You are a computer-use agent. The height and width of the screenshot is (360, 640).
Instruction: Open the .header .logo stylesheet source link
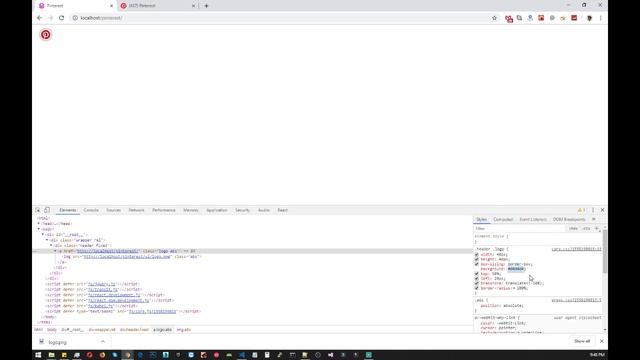point(576,249)
